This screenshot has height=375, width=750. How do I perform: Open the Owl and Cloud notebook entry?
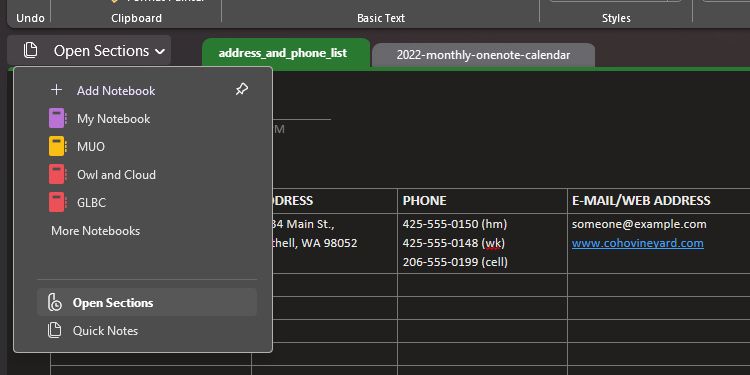(116, 175)
